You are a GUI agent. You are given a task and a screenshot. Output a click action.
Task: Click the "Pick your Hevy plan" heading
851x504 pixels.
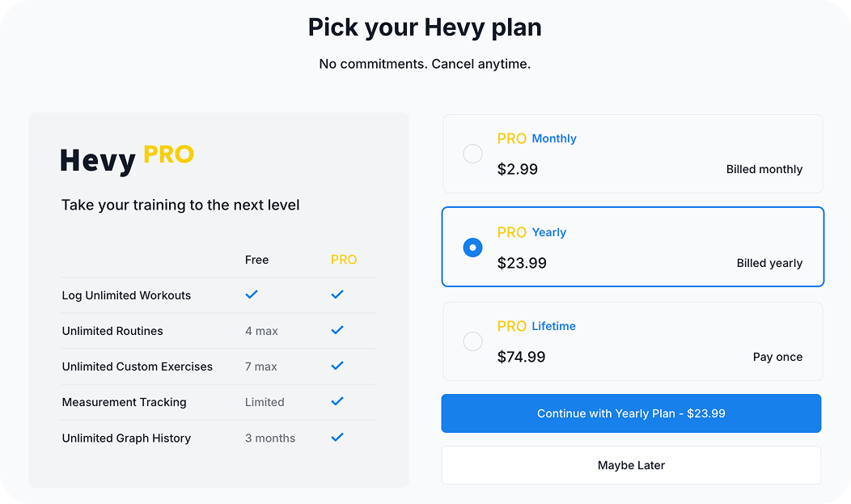click(425, 28)
